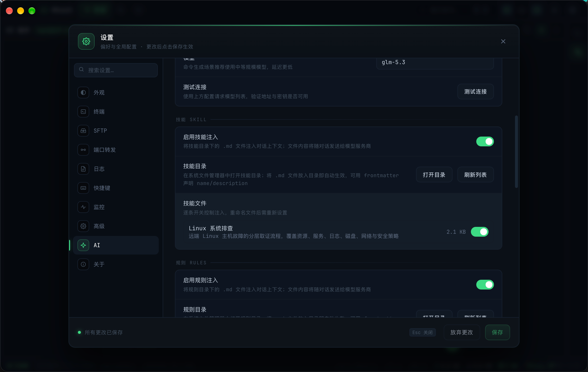Click 刷新列表 for 技能目录
Screen dimensions: 588x372
click(475, 175)
